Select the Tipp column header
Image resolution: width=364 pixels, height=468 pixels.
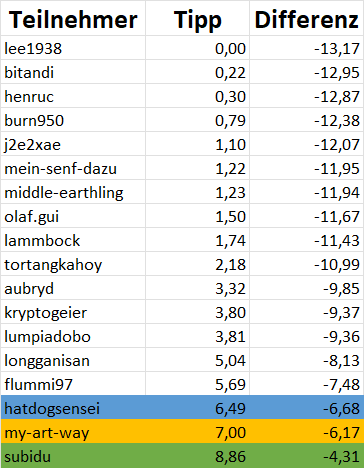click(x=197, y=18)
